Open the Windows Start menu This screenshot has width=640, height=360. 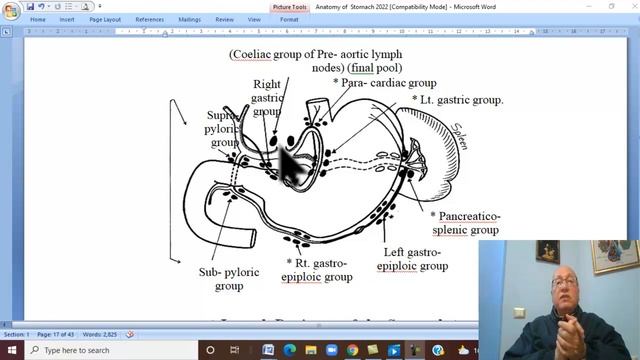[12, 350]
